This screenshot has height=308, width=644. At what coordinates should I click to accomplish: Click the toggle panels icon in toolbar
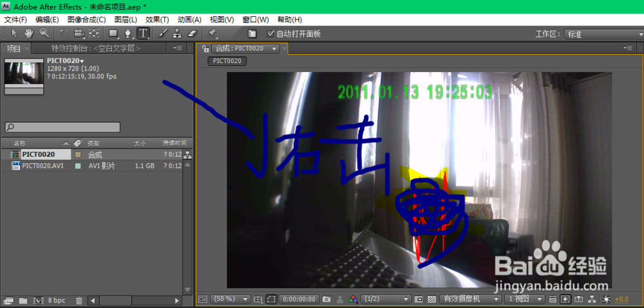pos(252,34)
